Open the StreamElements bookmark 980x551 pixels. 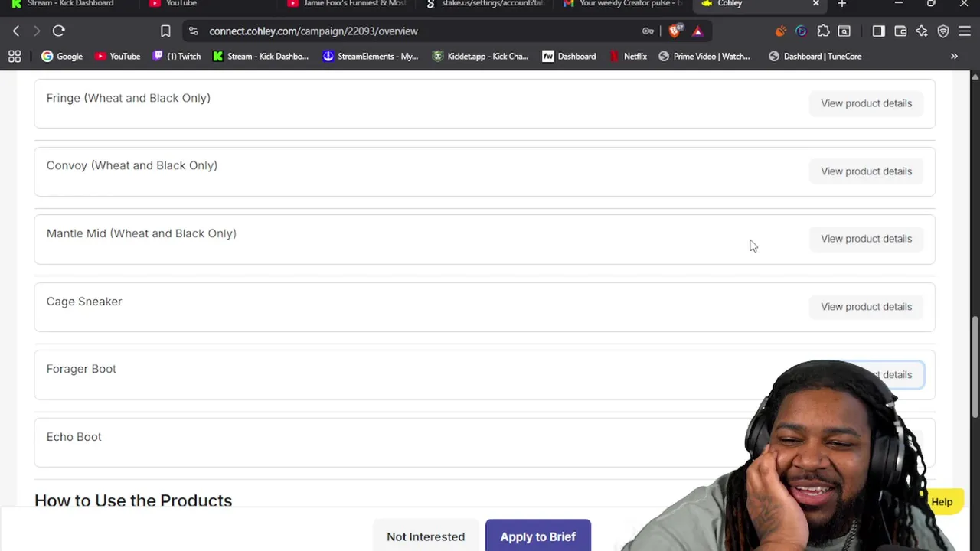(x=371, y=56)
